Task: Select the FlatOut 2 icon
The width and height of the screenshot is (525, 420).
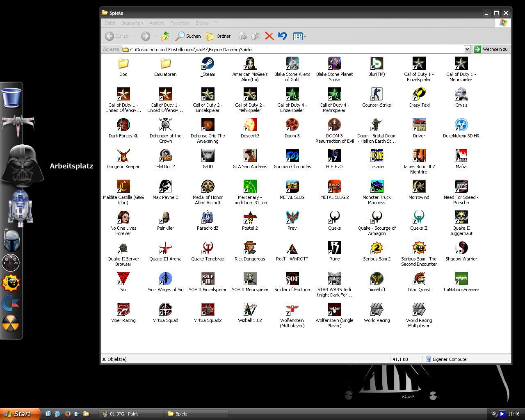Action: pos(165,156)
